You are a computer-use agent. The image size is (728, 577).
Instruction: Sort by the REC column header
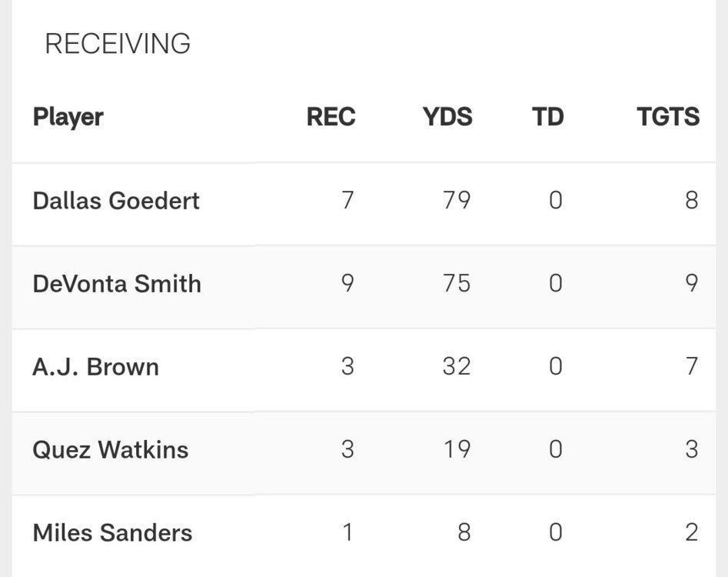click(x=331, y=117)
